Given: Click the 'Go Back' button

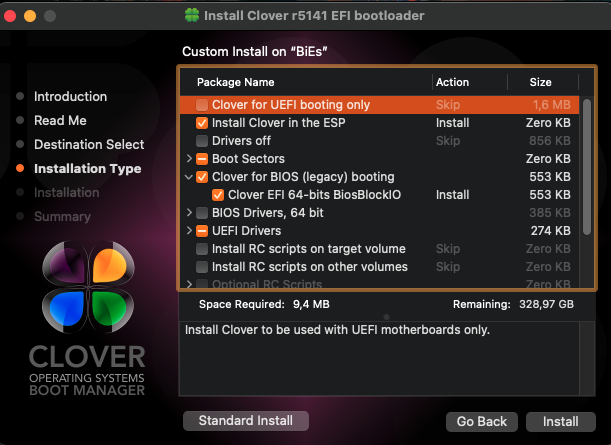Looking at the screenshot, I should pos(482,422).
